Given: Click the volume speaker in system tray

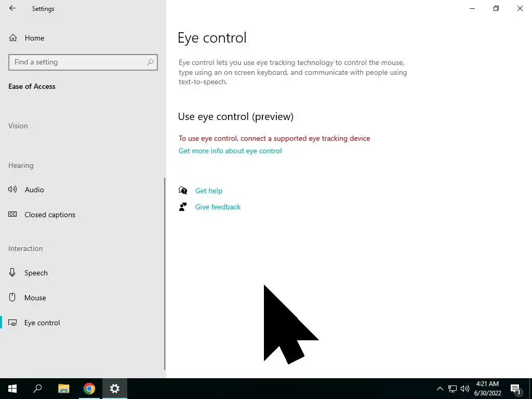Looking at the screenshot, I should point(465,389).
